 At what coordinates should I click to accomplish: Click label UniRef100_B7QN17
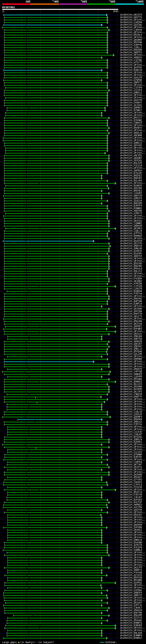pyautogui.click(x=131, y=110)
